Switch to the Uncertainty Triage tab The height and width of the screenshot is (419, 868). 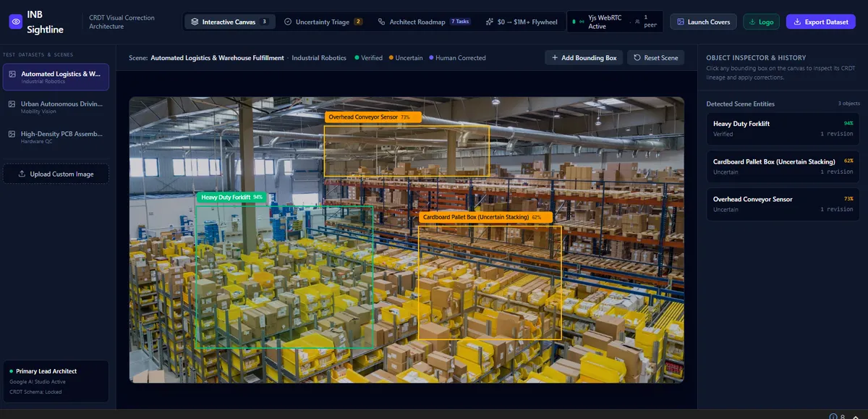pyautogui.click(x=323, y=22)
